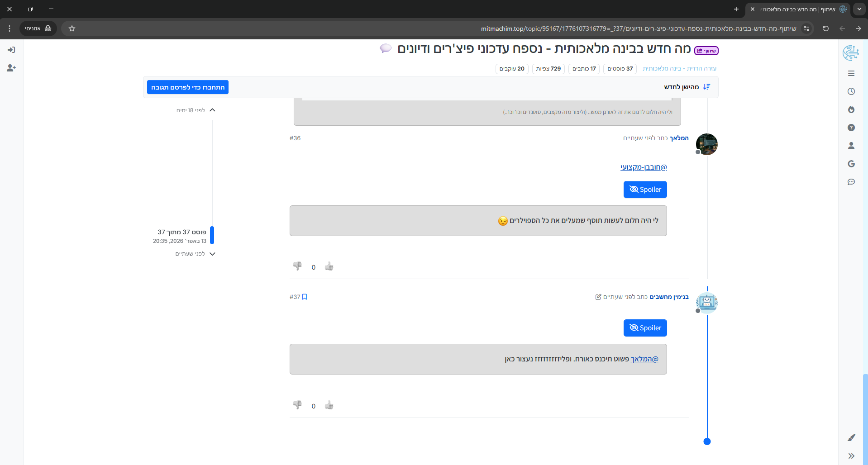Click the register user-plus icon
868x465 pixels.
tap(11, 68)
